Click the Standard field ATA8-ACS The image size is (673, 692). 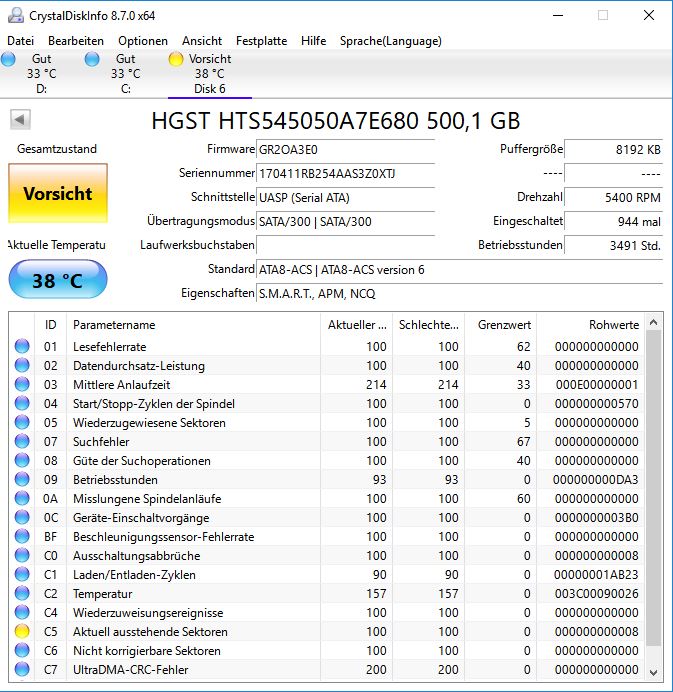pos(459,269)
